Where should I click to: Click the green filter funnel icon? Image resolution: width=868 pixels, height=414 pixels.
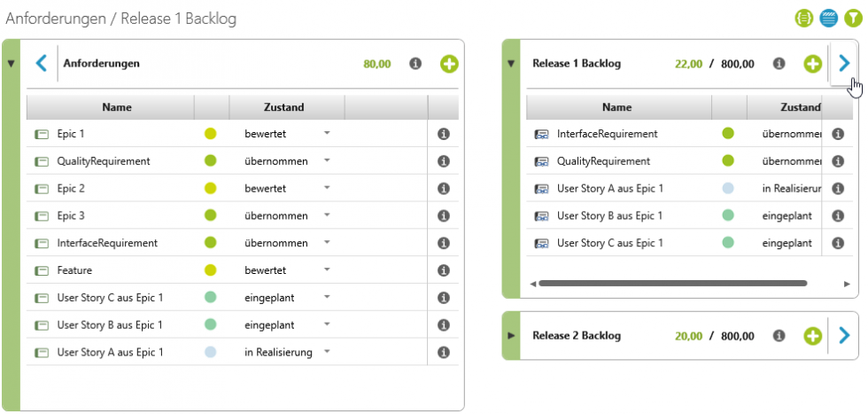[x=852, y=17]
